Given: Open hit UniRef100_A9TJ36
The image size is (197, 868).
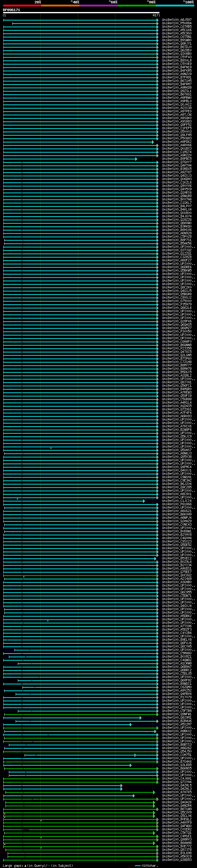Looking at the screenshot, I should click(176, 115).
